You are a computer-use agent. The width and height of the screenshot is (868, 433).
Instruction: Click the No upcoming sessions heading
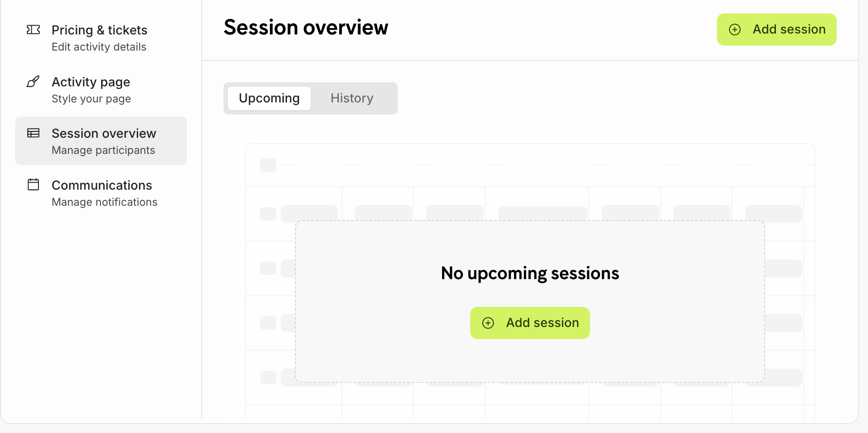(x=530, y=273)
